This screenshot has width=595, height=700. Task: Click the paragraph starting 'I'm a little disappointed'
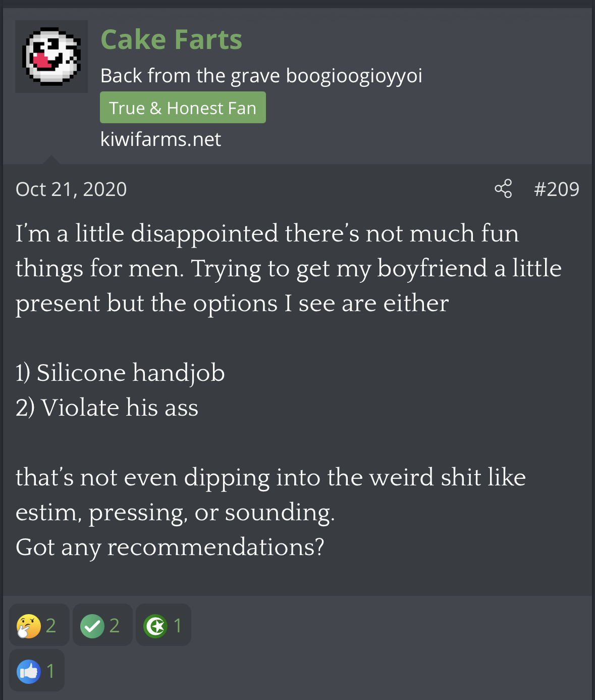tap(288, 268)
